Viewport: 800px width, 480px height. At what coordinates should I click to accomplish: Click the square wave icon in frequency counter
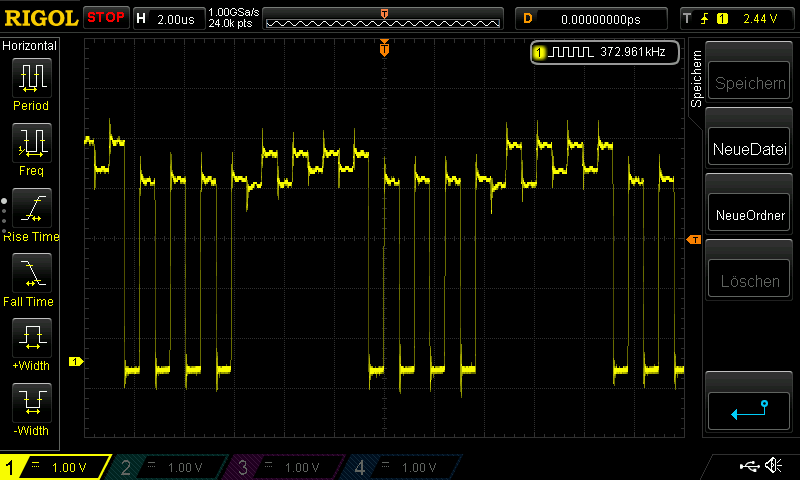tap(570, 52)
